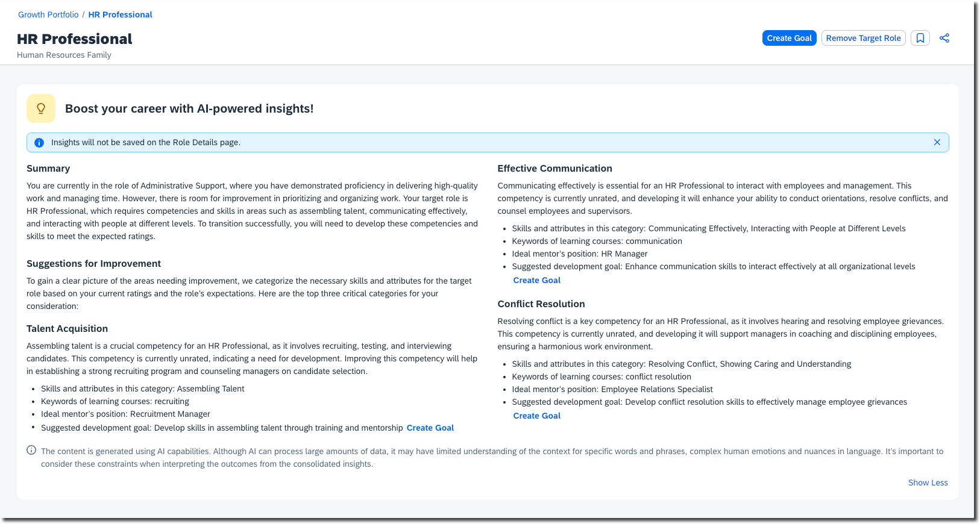The width and height of the screenshot is (980, 524).
Task: Click the info icon in the blue message strip
Action: pyautogui.click(x=39, y=143)
